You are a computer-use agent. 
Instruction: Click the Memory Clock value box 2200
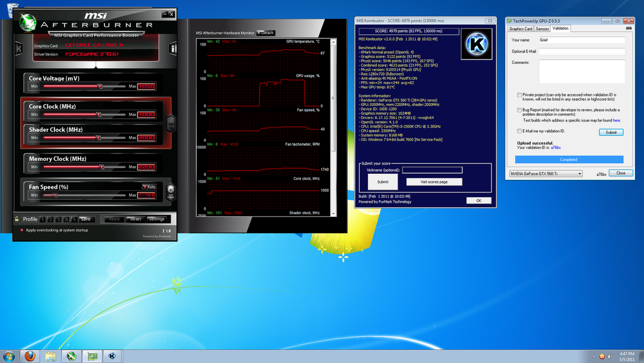(146, 167)
